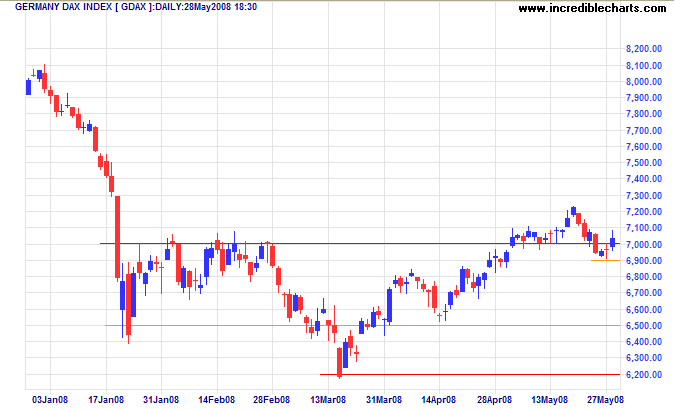Viewport: 675px width, 410px height.
Task: Select the 8,000.00 price label
Action: coord(644,82)
